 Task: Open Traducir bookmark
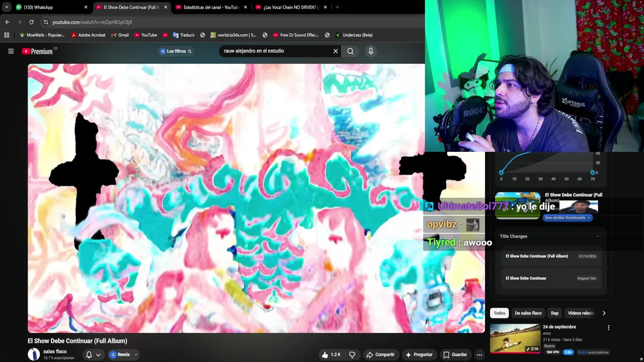click(184, 35)
